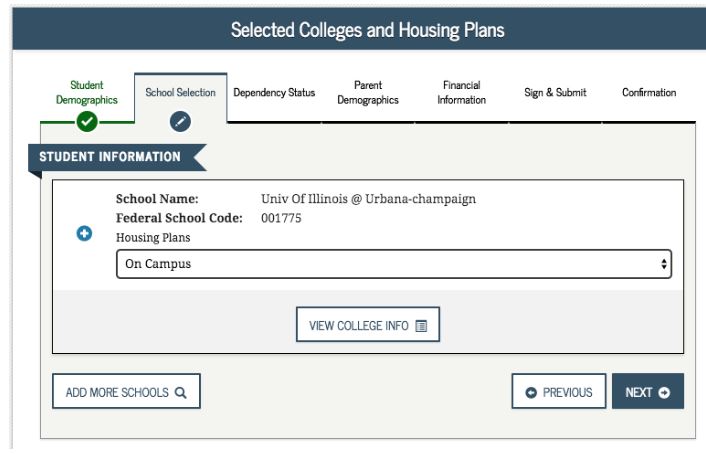This screenshot has width=706, height=454.
Task: Click the list icon in View College Info
Action: click(x=421, y=326)
